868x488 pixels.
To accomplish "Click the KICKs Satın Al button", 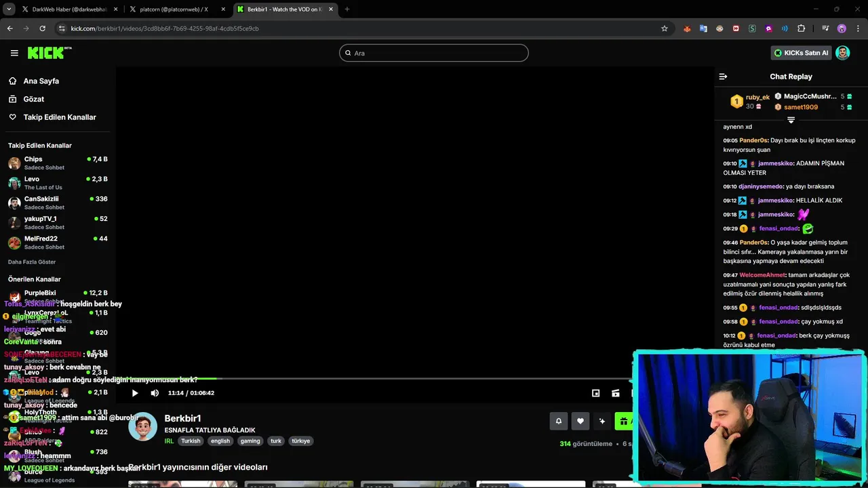I will (801, 53).
